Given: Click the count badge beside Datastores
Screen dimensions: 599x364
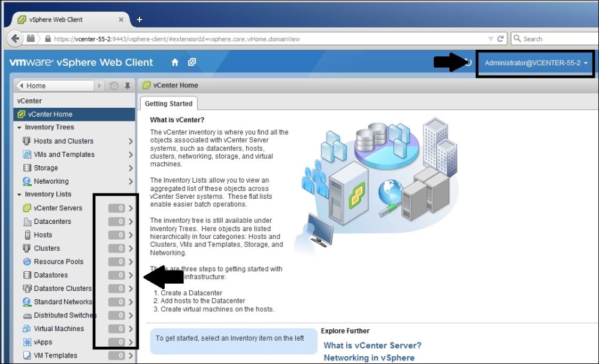Looking at the screenshot, I should tap(117, 275).
